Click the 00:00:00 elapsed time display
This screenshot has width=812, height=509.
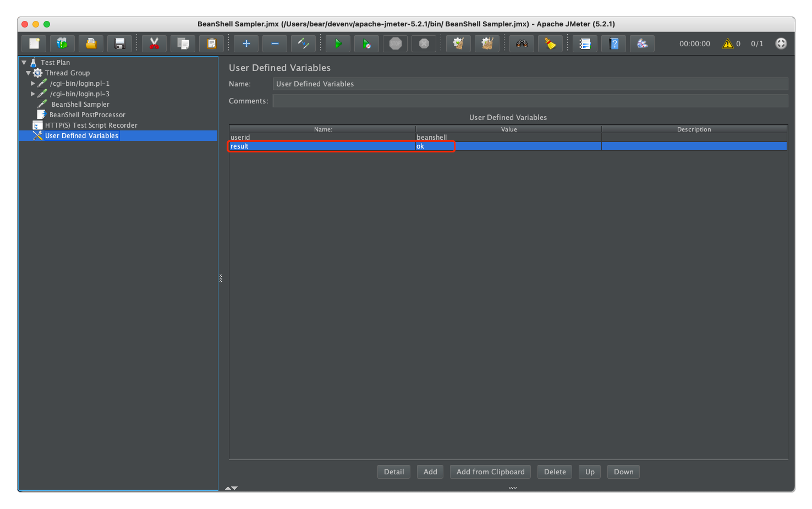pyautogui.click(x=695, y=43)
